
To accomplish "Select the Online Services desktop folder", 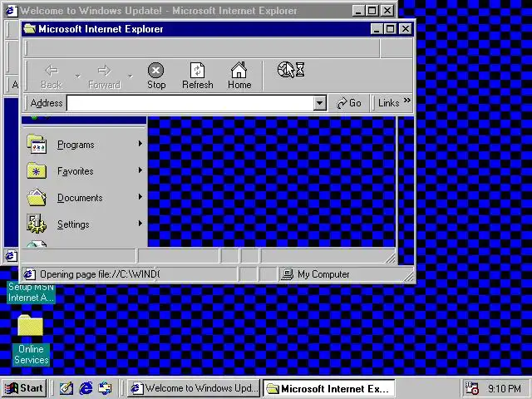I will (x=30, y=325).
